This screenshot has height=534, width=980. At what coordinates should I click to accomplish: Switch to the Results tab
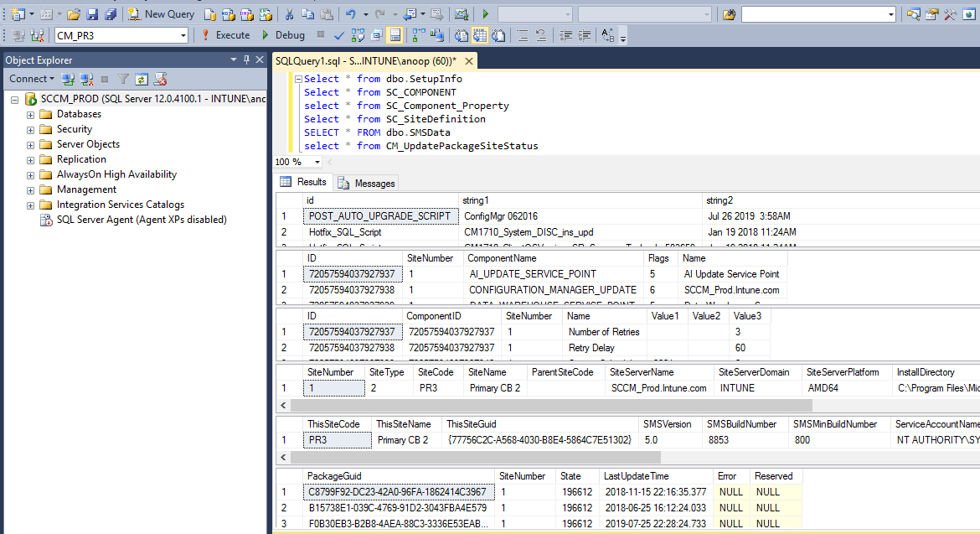click(303, 182)
